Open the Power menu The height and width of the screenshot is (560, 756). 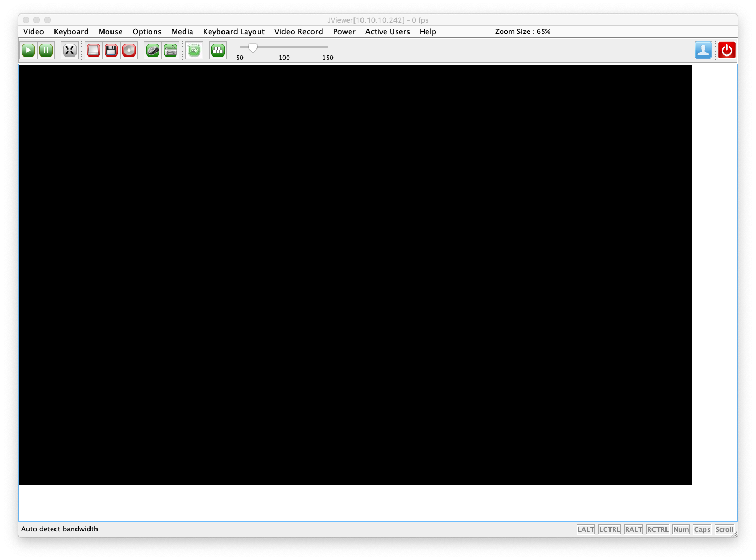(x=344, y=32)
